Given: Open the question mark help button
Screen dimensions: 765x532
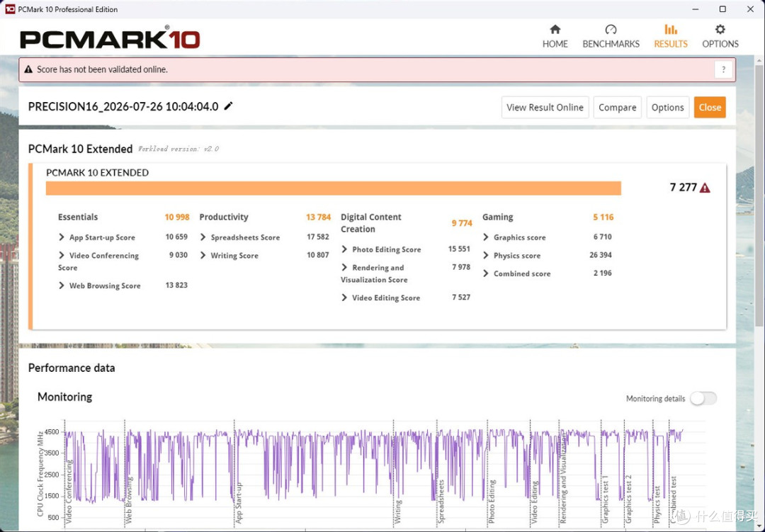Looking at the screenshot, I should tap(723, 69).
